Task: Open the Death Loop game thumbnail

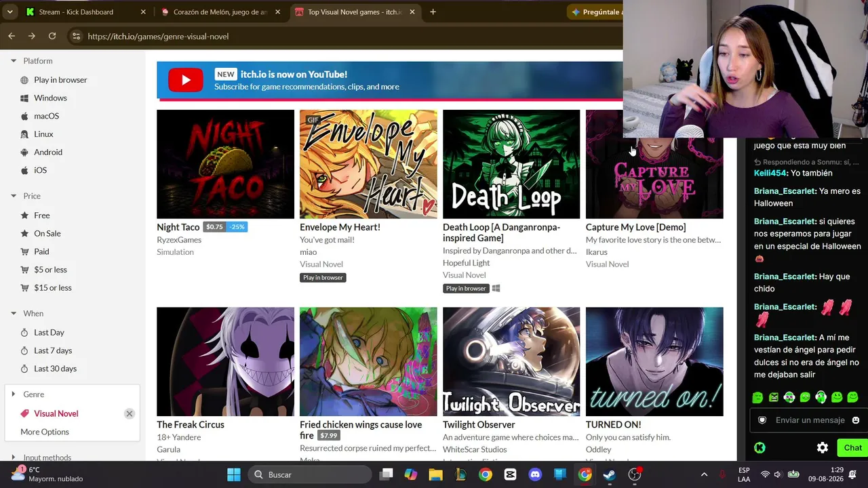Action: (x=511, y=164)
